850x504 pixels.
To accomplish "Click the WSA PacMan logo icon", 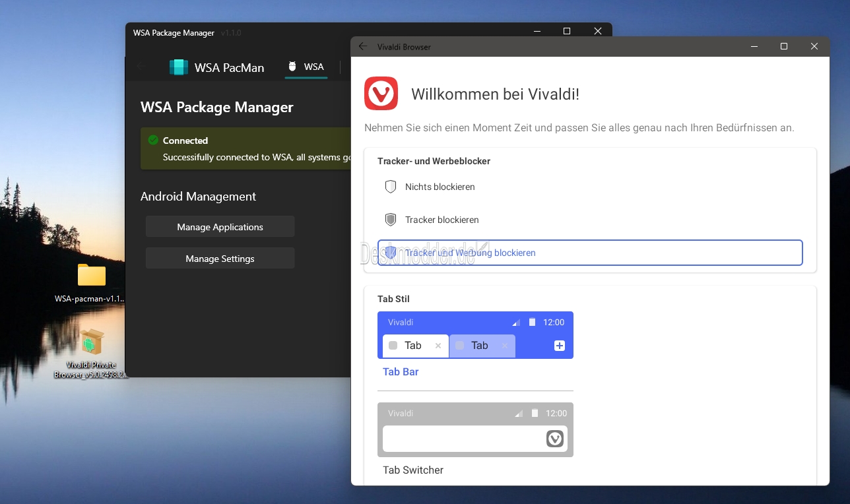I will [179, 67].
